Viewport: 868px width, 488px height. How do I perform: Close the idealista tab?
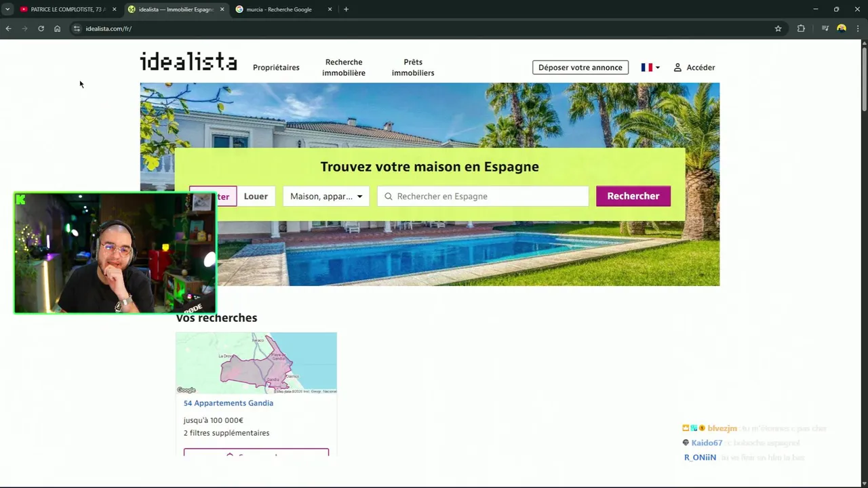pos(222,9)
